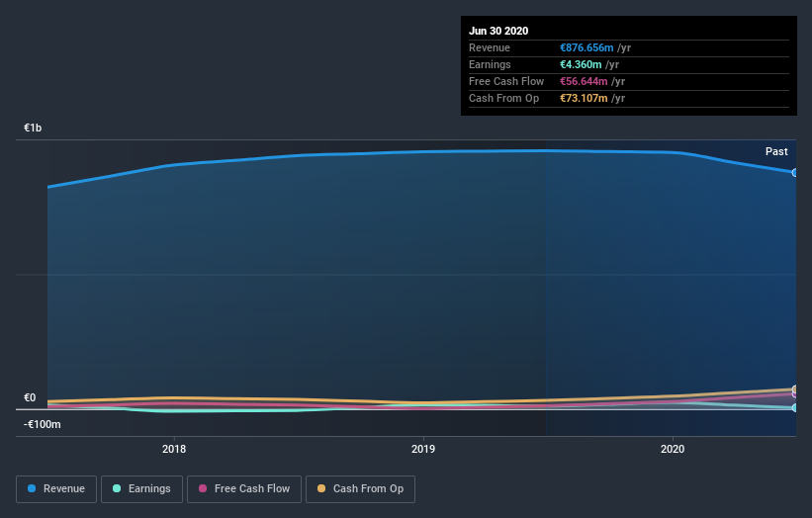
Task: Click the Jun 30 2020 tooltip date
Action: pos(498,31)
